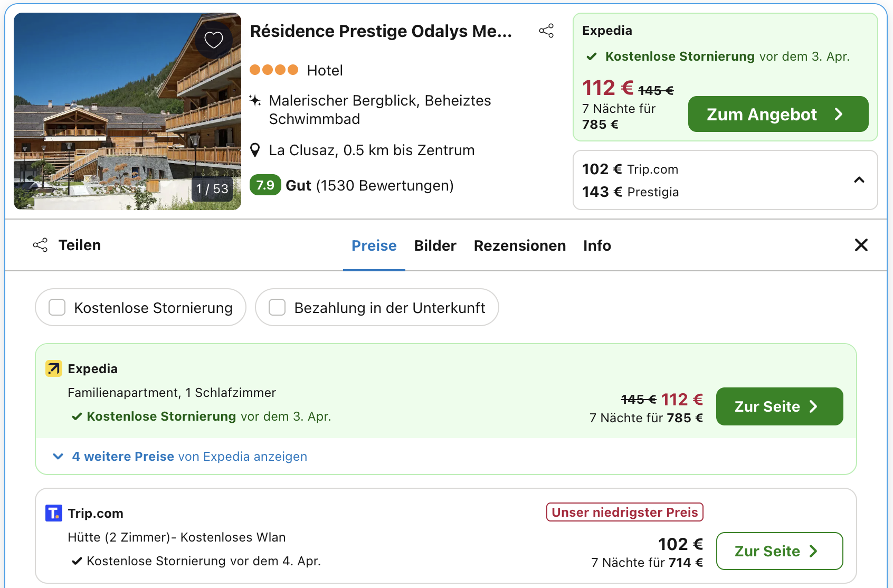Open the Rezensionen tab
Viewport: 893px width, 588px height.
pos(519,246)
